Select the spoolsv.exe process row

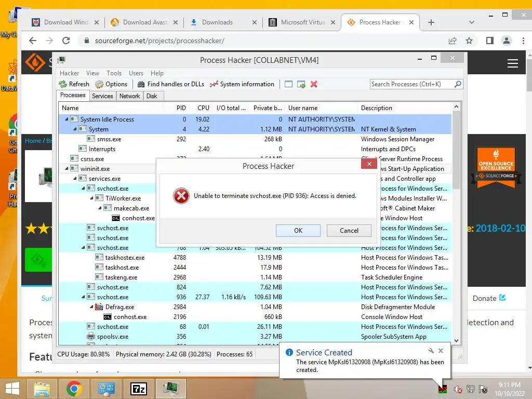pos(255,337)
